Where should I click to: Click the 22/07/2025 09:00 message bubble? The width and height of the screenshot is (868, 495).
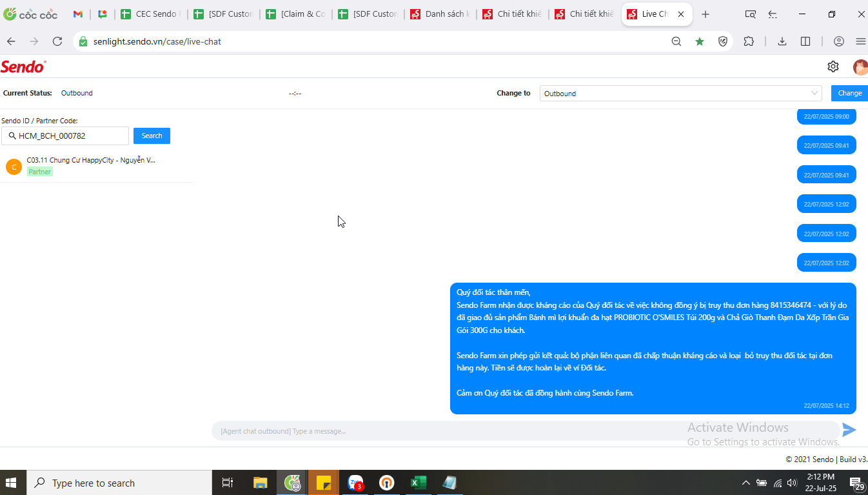(827, 116)
